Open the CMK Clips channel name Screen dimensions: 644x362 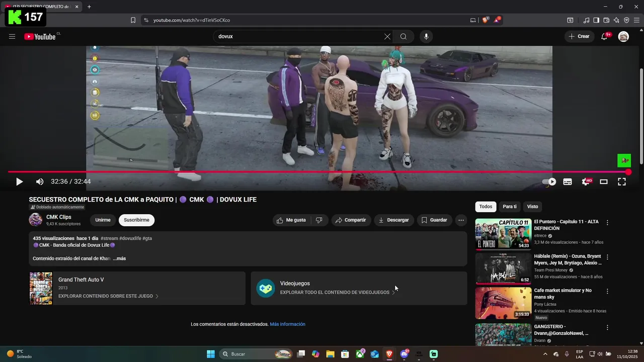point(59,217)
